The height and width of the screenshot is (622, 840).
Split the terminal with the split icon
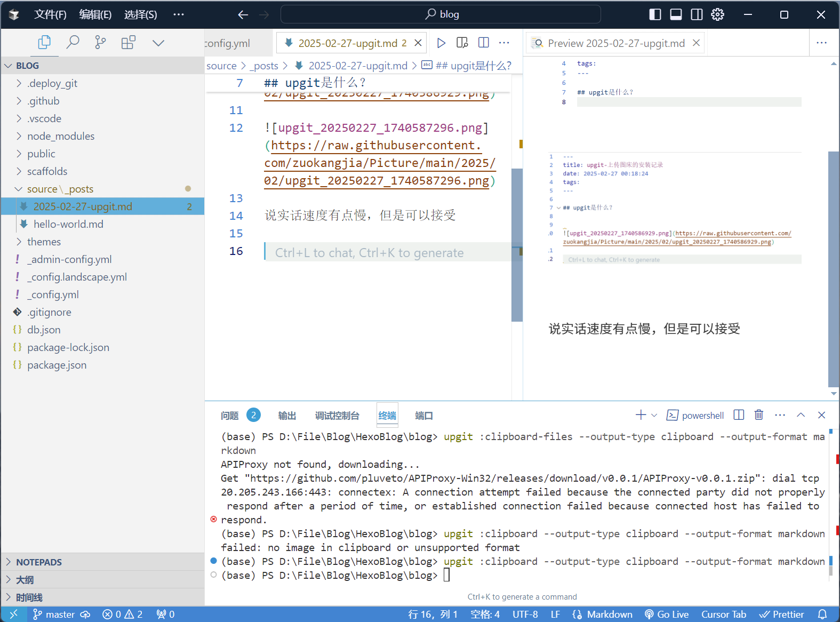click(x=739, y=415)
